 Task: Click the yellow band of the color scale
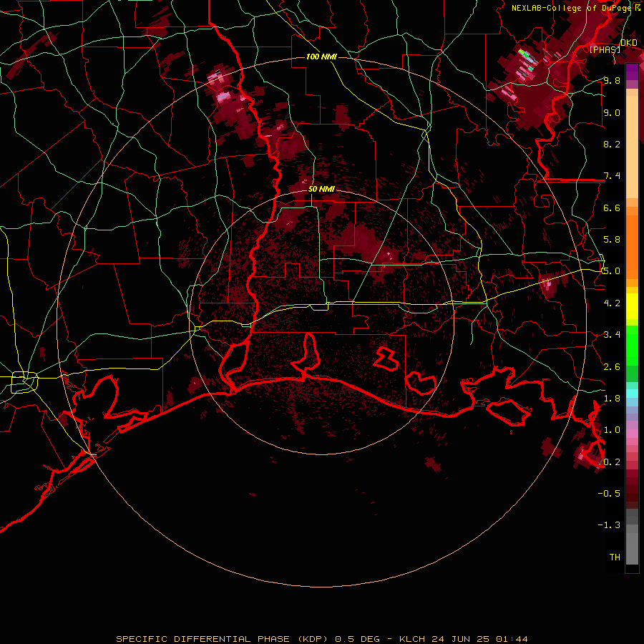[x=632, y=306]
